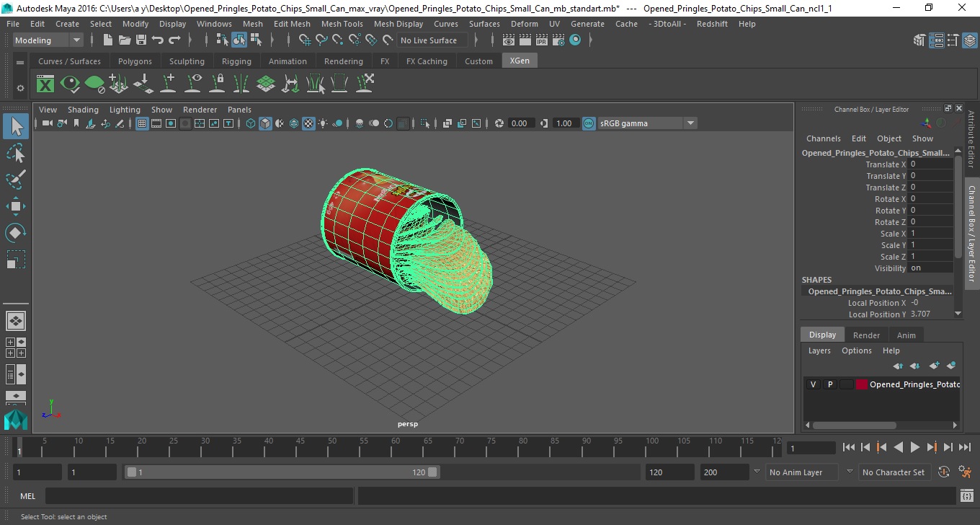Click the XGen guide-with-X icon on shelf
980x525 pixels.
pyautogui.click(x=364, y=84)
